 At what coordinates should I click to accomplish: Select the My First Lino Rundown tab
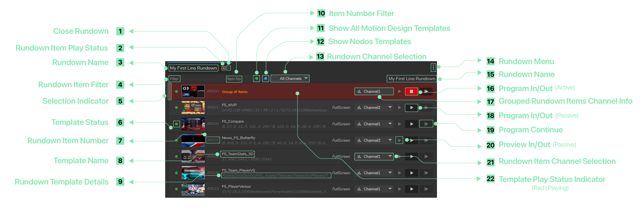pos(193,68)
